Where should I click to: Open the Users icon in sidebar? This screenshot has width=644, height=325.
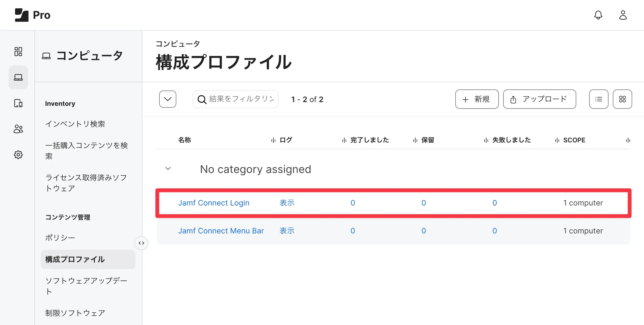(18, 129)
